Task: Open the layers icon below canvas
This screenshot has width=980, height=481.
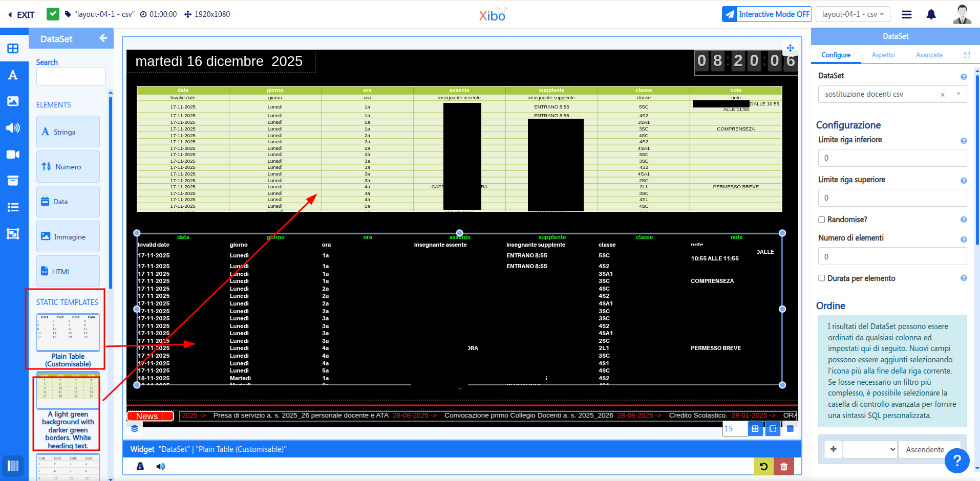Action: click(135, 429)
